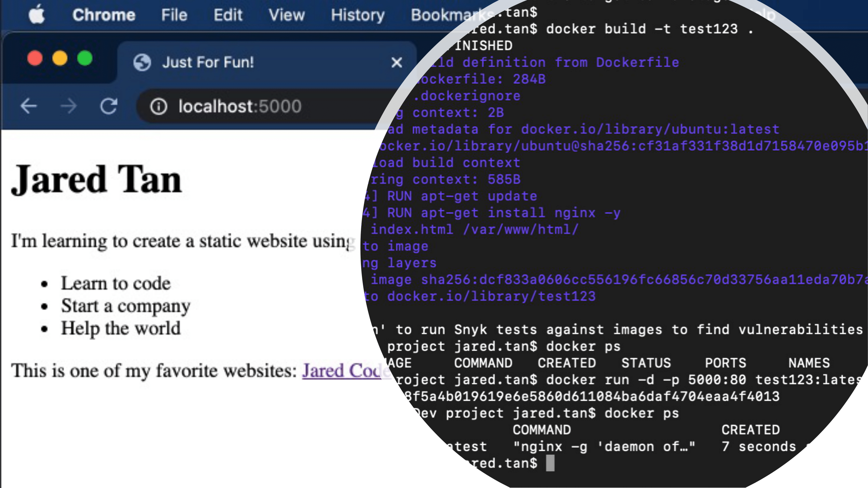Click 'index.html /var/www/html/' terminal line

point(475,230)
